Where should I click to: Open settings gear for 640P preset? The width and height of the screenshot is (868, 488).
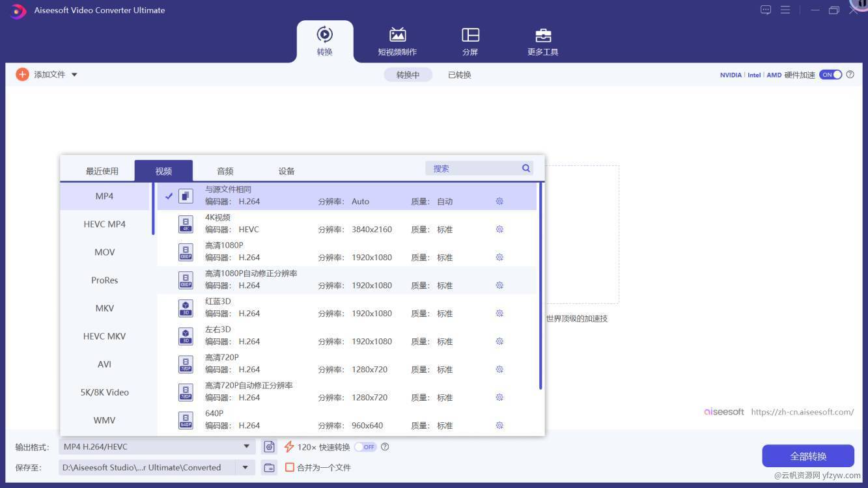[x=499, y=426]
